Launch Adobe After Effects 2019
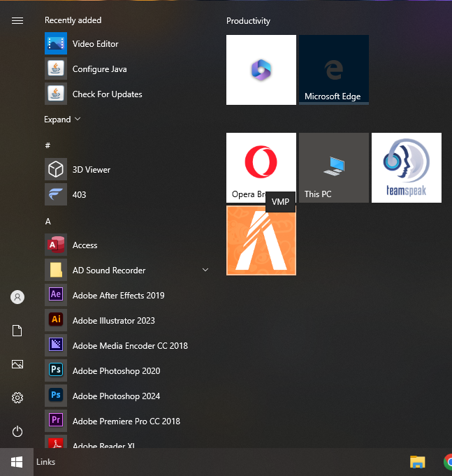The height and width of the screenshot is (476, 452). (x=118, y=296)
